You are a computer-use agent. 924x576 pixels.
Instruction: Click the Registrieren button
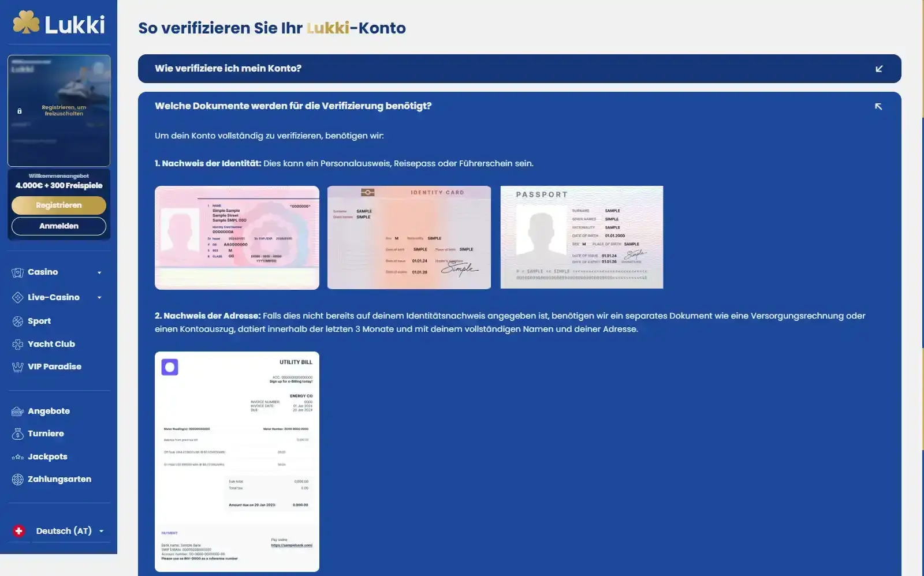point(59,205)
